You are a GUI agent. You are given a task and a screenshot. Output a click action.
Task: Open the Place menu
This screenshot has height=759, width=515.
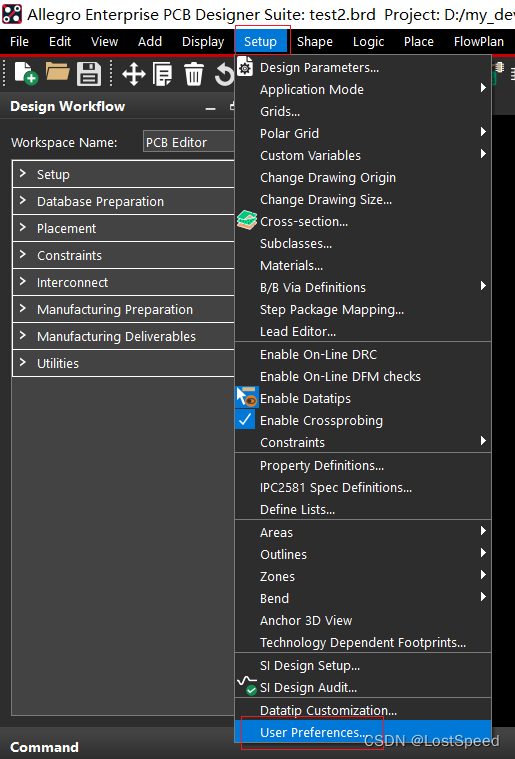419,42
